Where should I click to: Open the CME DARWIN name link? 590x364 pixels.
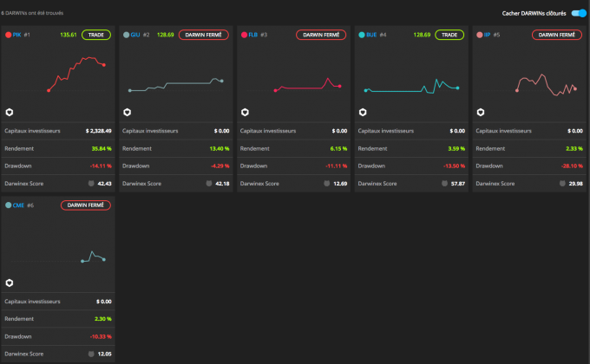click(18, 205)
